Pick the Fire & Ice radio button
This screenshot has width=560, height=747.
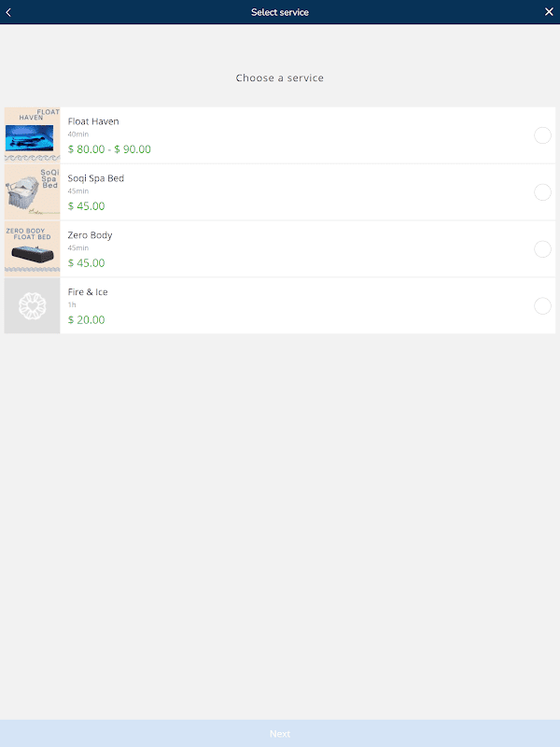pyautogui.click(x=542, y=306)
